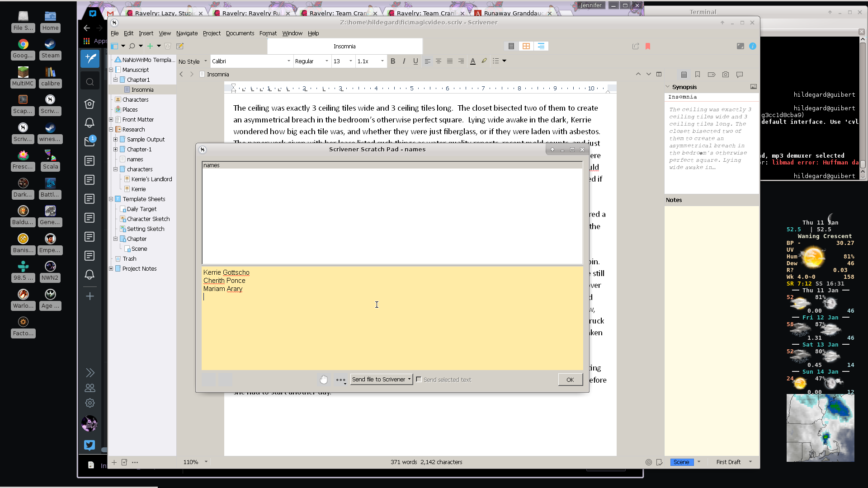This screenshot has width=868, height=488.
Task: Open the No Style dropdown
Action: [193, 61]
